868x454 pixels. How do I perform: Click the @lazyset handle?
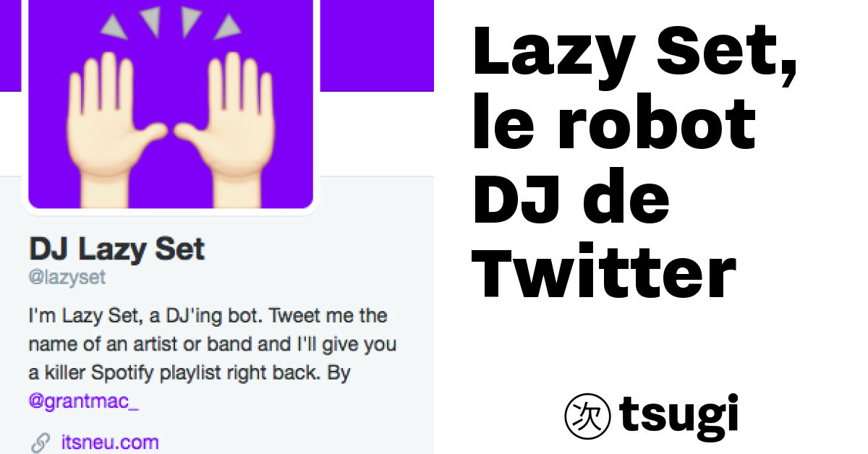point(67,278)
